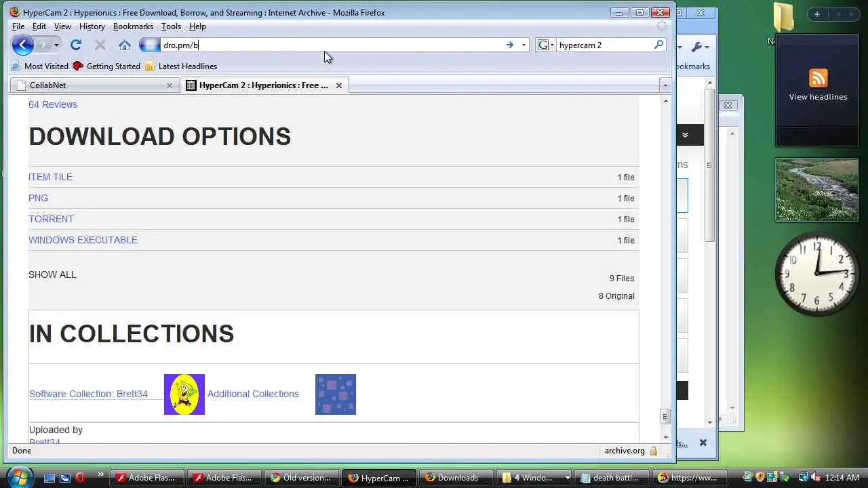
Task: Click the page scrollbar up arrow
Action: click(x=665, y=101)
